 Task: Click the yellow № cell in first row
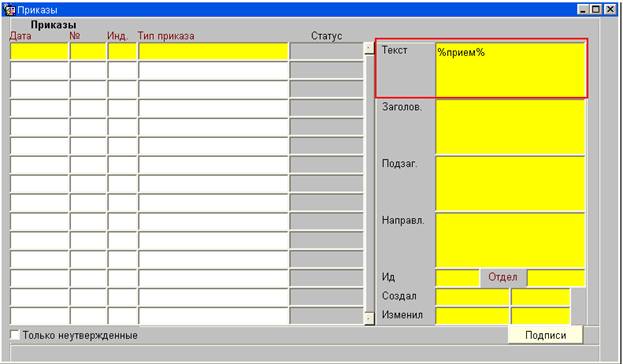point(88,52)
